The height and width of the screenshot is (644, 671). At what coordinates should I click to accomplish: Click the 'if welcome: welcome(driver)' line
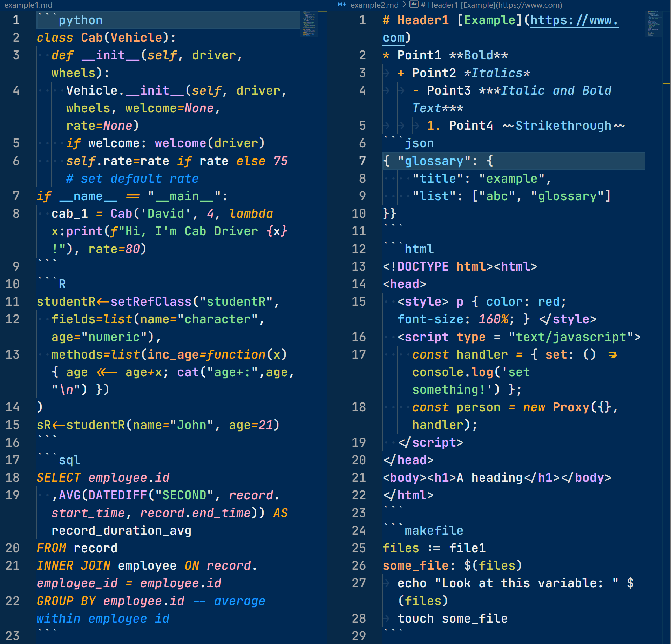tap(165, 143)
